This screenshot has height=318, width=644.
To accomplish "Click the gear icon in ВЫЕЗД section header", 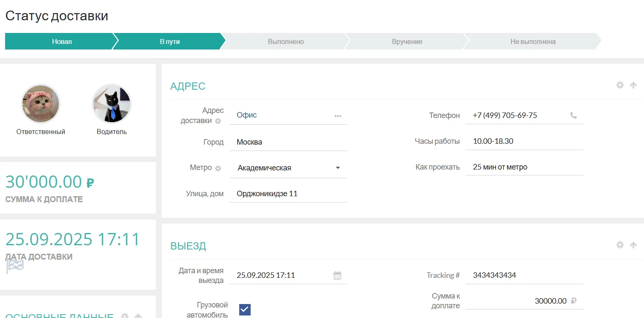I will [x=620, y=245].
